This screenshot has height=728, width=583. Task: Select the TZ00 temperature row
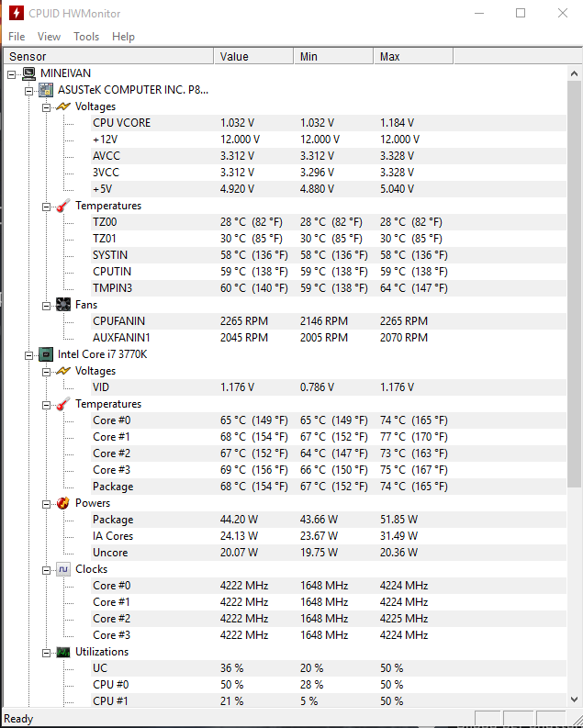click(x=329, y=222)
